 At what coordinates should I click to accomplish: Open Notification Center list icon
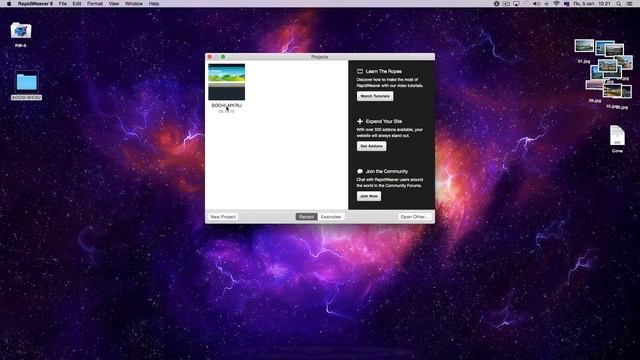629,4
